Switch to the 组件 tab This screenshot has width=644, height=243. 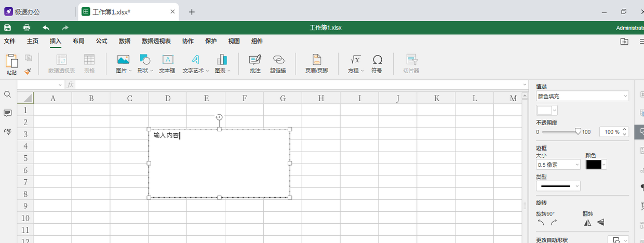tap(257, 41)
